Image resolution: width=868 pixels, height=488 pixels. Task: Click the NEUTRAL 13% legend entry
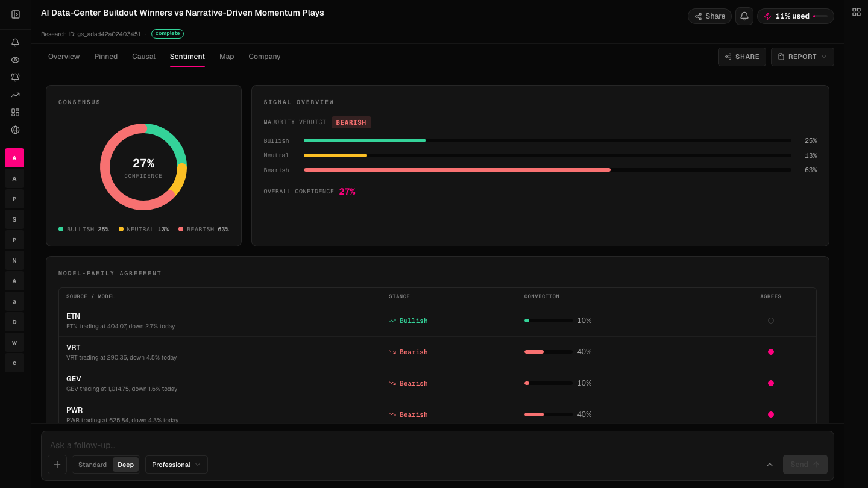pos(143,230)
